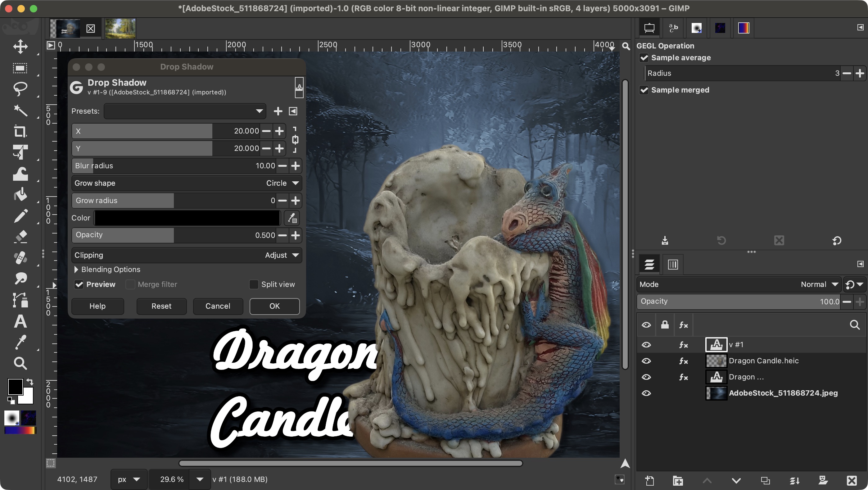This screenshot has height=490, width=868.
Task: Toggle effects on Dragon Candle.heic layer
Action: pos(683,361)
